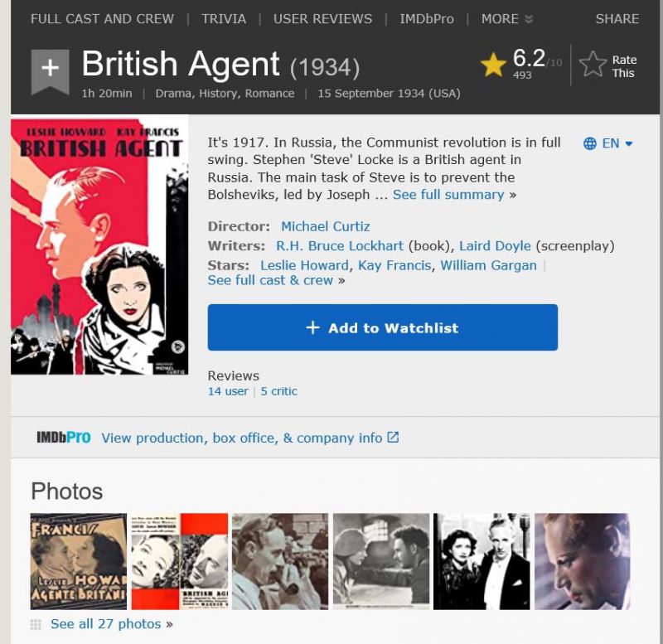The image size is (663, 644).
Task: Click the IMDbPro logo
Action: [x=64, y=438]
